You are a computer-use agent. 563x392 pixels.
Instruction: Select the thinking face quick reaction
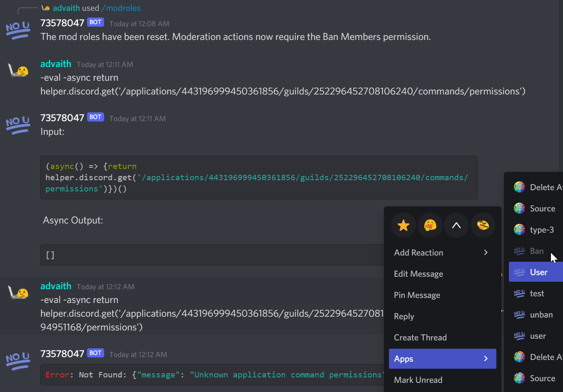click(430, 225)
